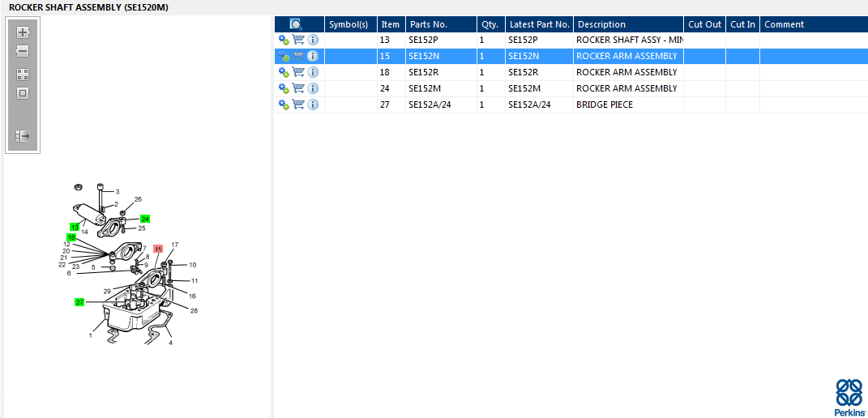Select the single square fit-view icon

pyautogui.click(x=23, y=93)
